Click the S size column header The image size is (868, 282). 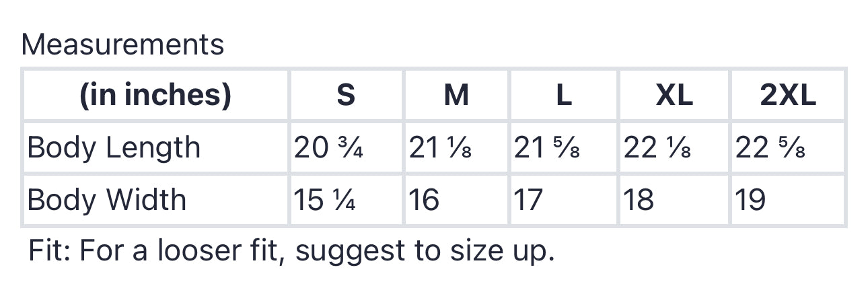point(345,95)
